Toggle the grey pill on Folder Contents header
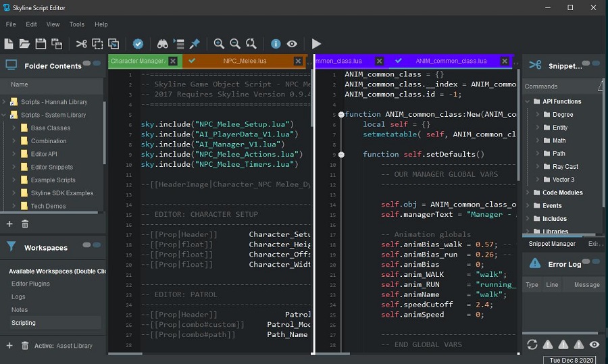The width and height of the screenshot is (608, 364). click(x=86, y=63)
